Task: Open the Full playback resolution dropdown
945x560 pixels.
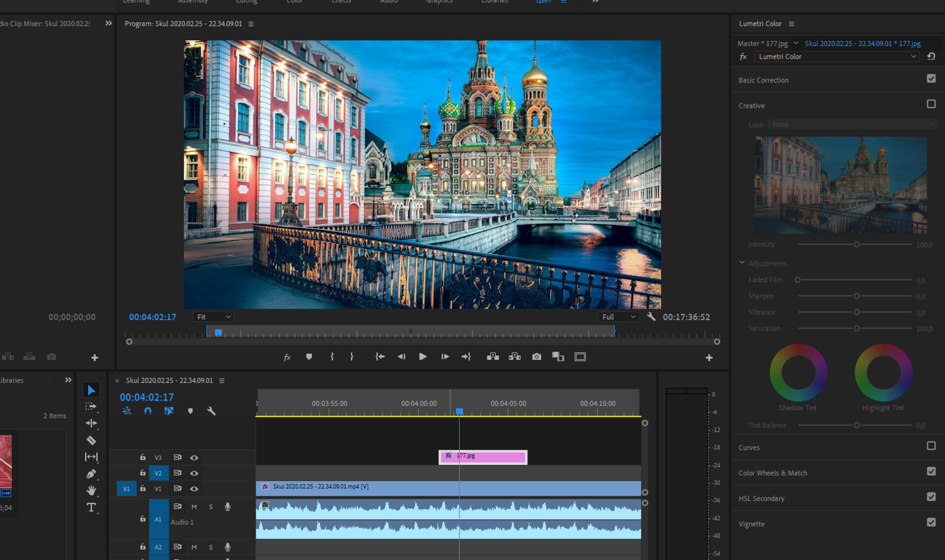Action: [x=619, y=317]
